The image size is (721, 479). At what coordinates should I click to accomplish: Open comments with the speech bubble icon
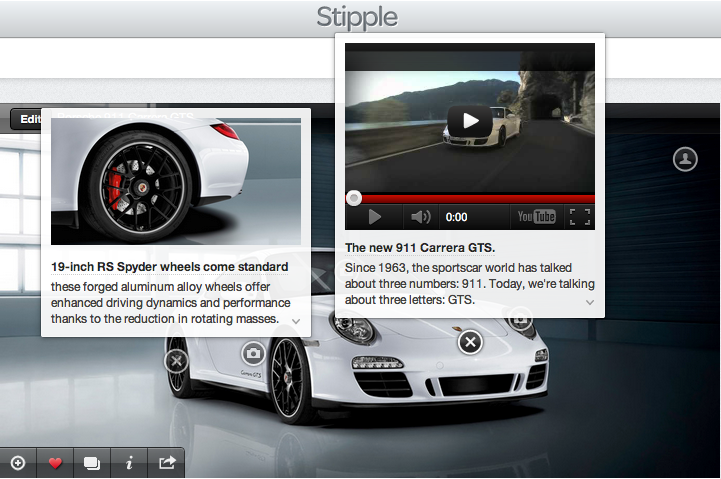92,462
